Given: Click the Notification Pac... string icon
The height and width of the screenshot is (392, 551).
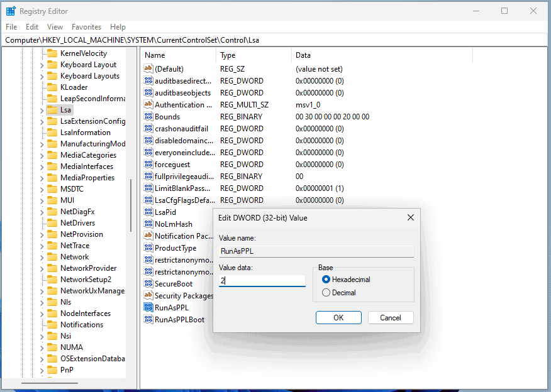Looking at the screenshot, I should (148, 236).
